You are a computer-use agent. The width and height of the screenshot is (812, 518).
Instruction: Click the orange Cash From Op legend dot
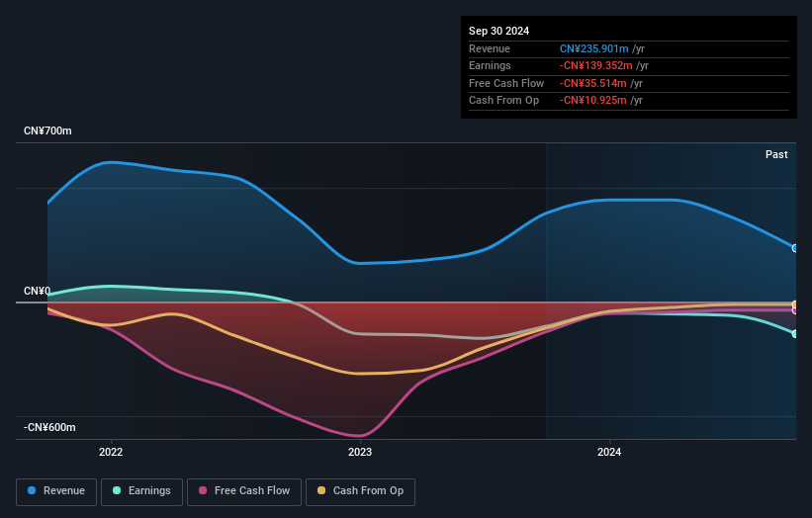pos(321,490)
